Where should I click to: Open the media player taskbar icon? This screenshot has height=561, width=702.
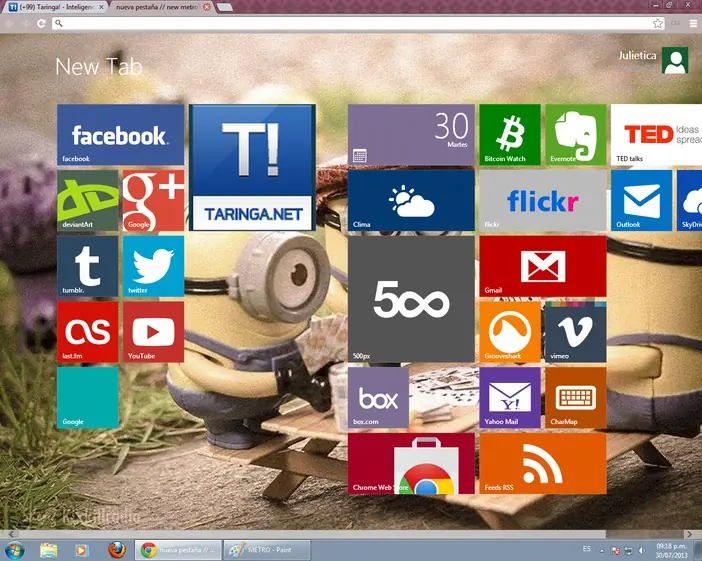(x=81, y=550)
